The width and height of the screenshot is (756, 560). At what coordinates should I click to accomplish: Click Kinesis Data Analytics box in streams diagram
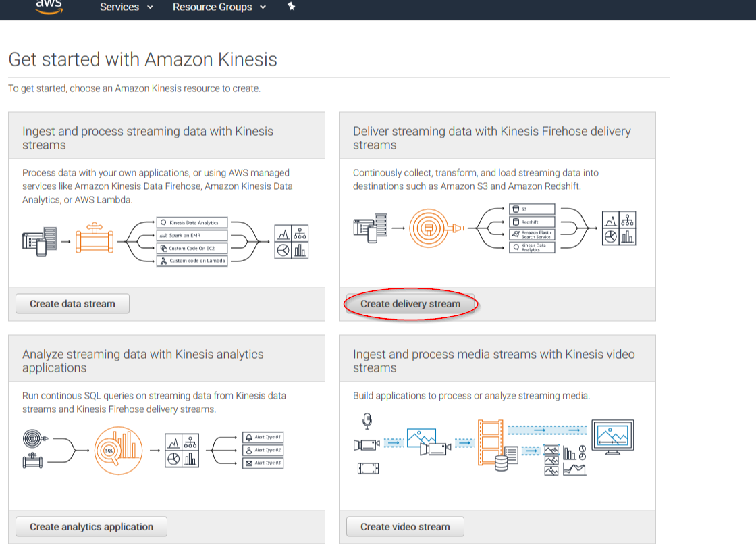pos(192,222)
